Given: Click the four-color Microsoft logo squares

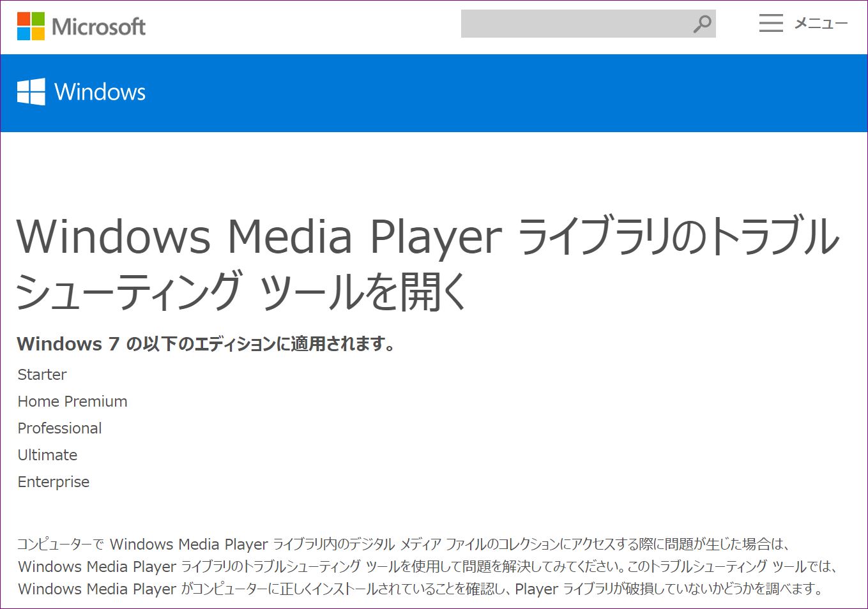Looking at the screenshot, I should [31, 26].
